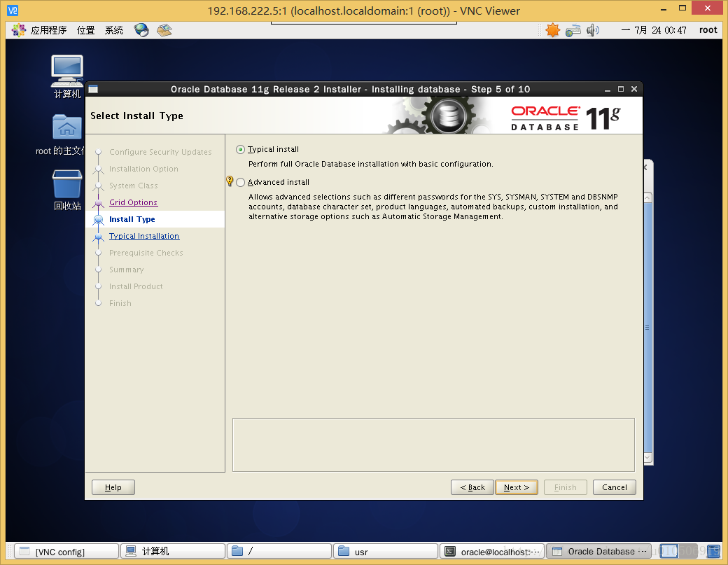Click the installer window menu icon in title bar

[x=93, y=89]
